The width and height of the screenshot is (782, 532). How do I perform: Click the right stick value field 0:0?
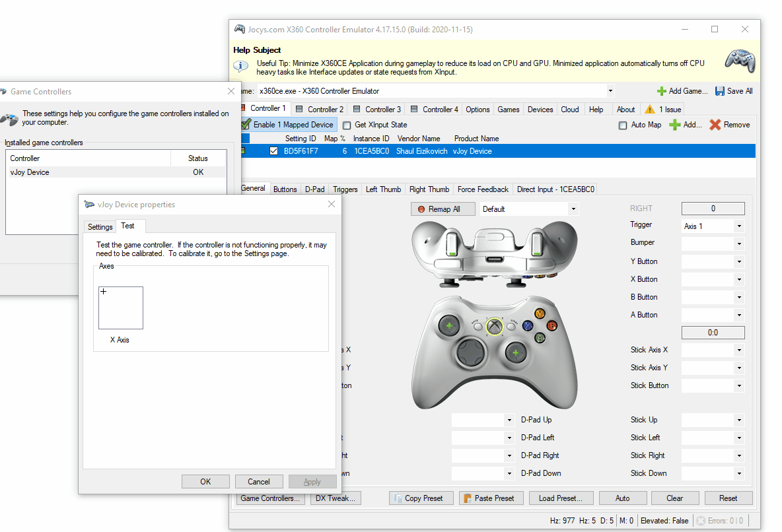coord(713,333)
